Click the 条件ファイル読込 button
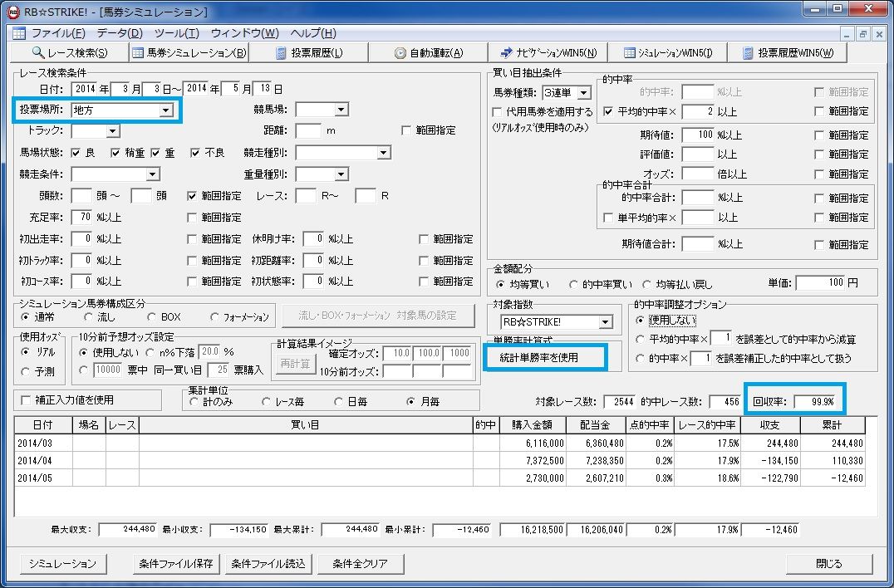 click(x=268, y=564)
